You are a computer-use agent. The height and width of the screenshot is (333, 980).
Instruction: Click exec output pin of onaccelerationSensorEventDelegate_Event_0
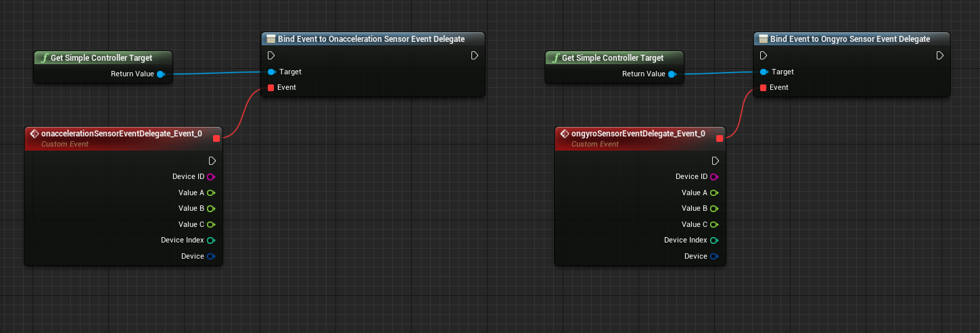(x=212, y=161)
